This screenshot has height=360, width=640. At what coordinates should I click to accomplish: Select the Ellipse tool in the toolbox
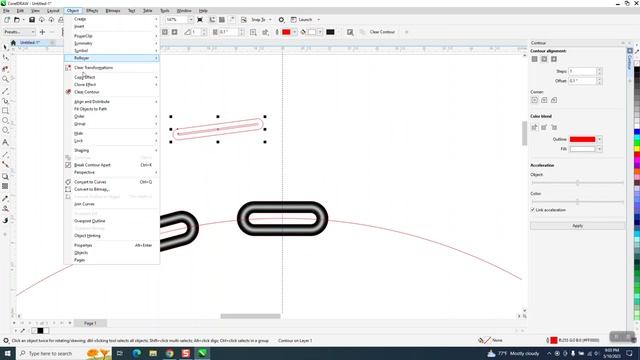point(5,121)
